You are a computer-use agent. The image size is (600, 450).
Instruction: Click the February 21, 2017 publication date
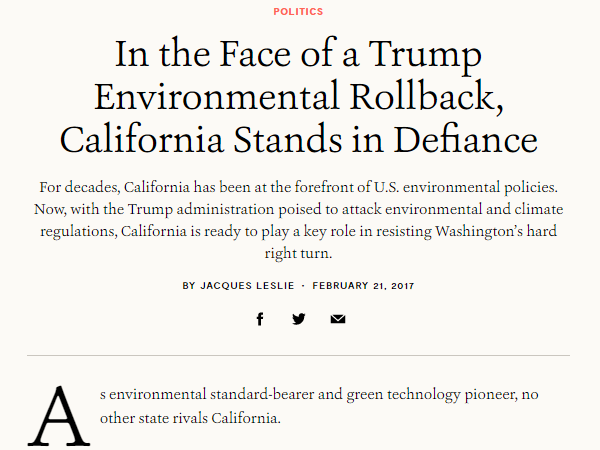point(364,285)
